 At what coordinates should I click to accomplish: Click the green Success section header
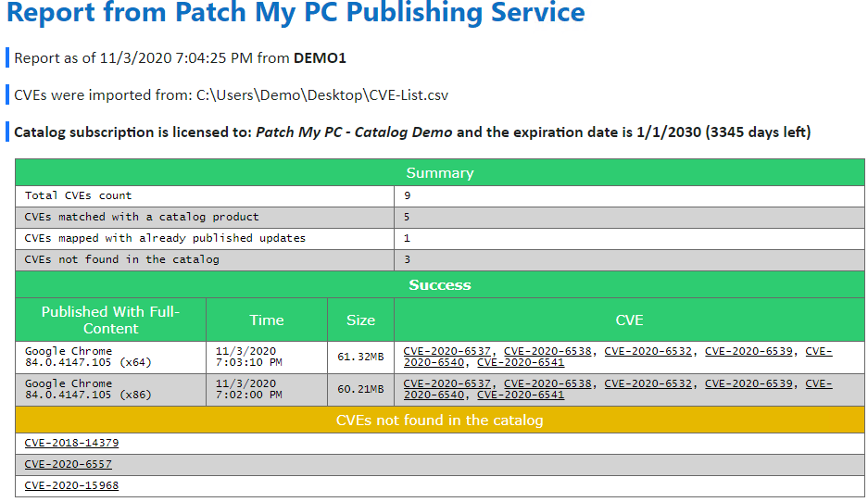click(x=439, y=285)
